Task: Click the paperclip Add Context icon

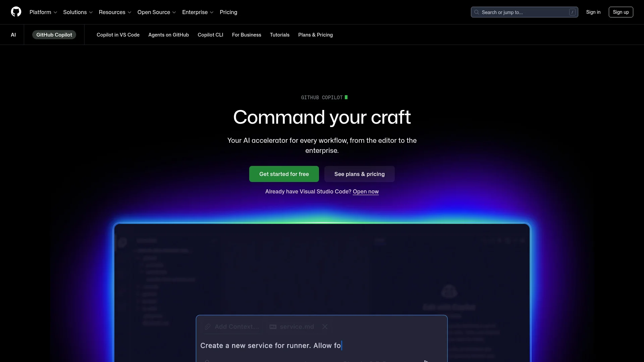Action: 207,327
